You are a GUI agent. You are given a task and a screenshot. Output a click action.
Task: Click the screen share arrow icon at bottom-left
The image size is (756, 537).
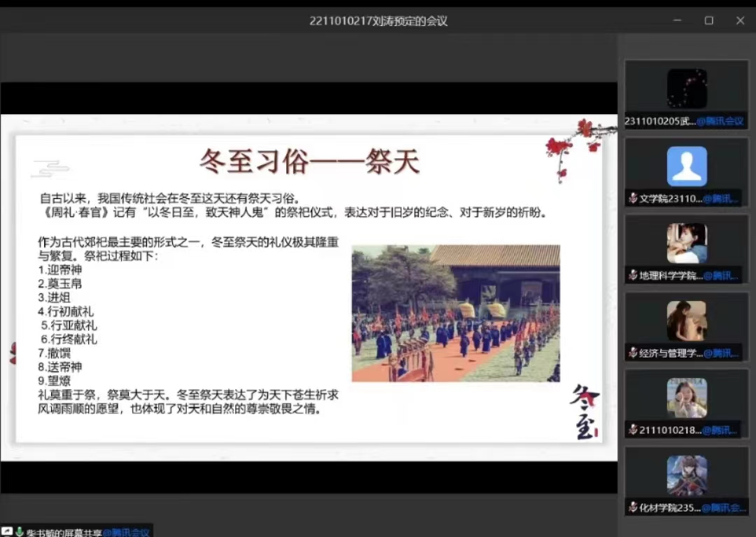(7, 531)
